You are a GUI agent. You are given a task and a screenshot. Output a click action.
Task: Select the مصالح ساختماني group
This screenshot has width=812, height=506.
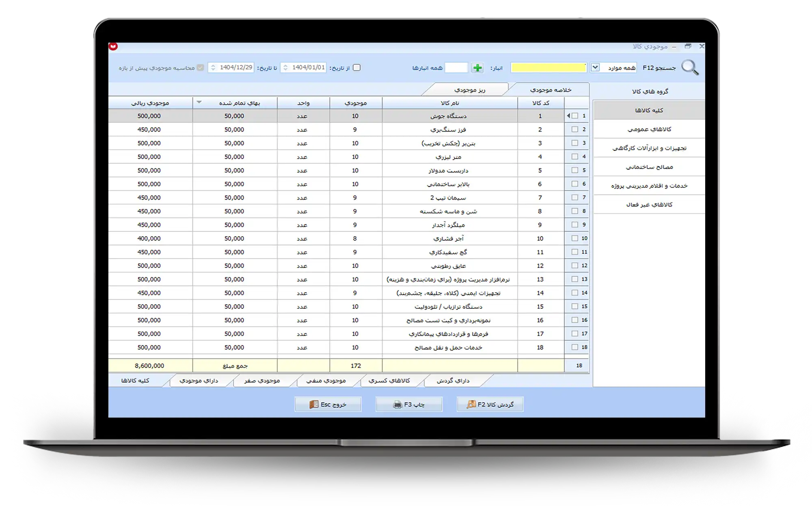pyautogui.click(x=649, y=167)
